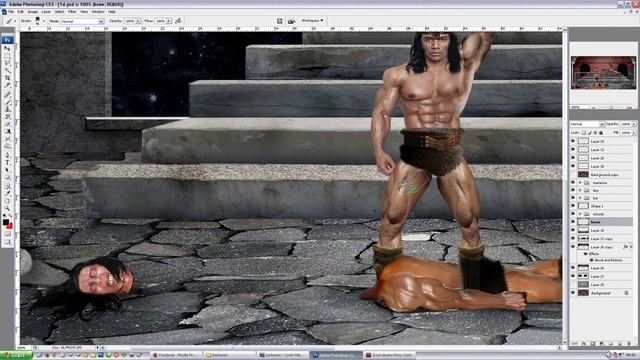Open the brush Opacity slider arrow
The width and height of the screenshot is (640, 360).
point(138,21)
